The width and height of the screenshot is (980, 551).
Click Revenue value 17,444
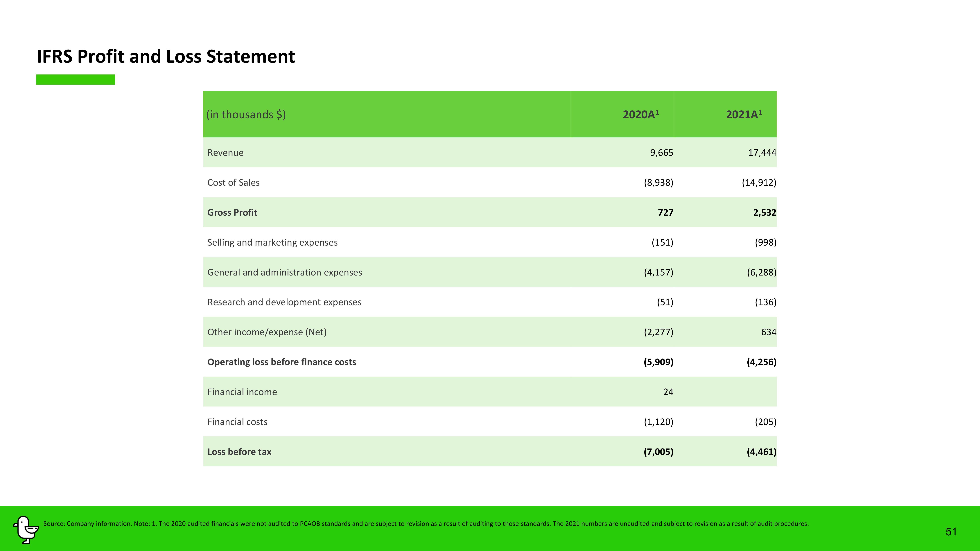(x=762, y=152)
